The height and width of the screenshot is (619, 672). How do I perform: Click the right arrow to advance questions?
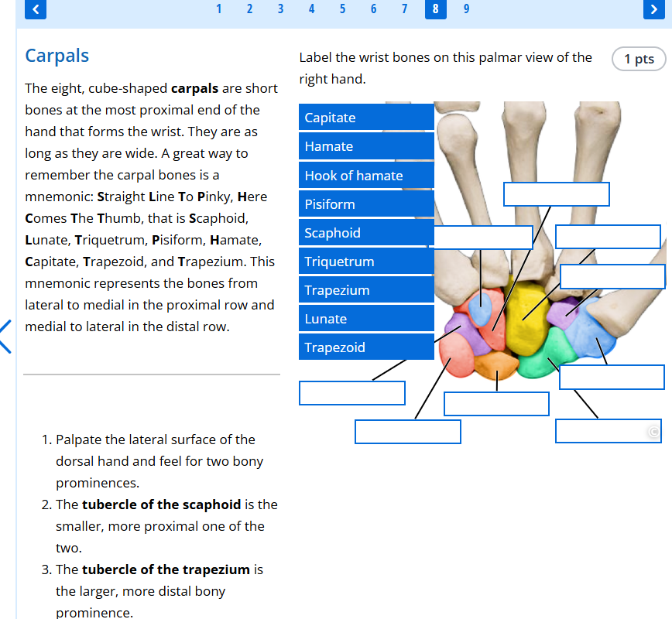click(x=655, y=10)
